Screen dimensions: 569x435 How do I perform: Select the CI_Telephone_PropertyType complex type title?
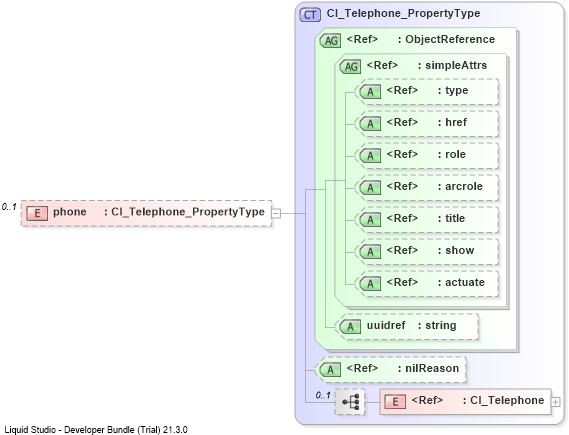[403, 13]
